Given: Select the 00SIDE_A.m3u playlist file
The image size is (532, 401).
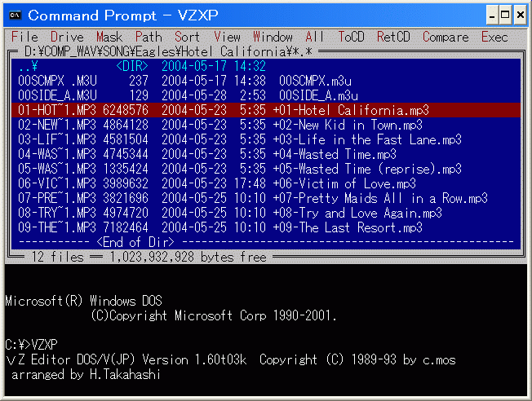Looking at the screenshot, I should pos(315,95).
